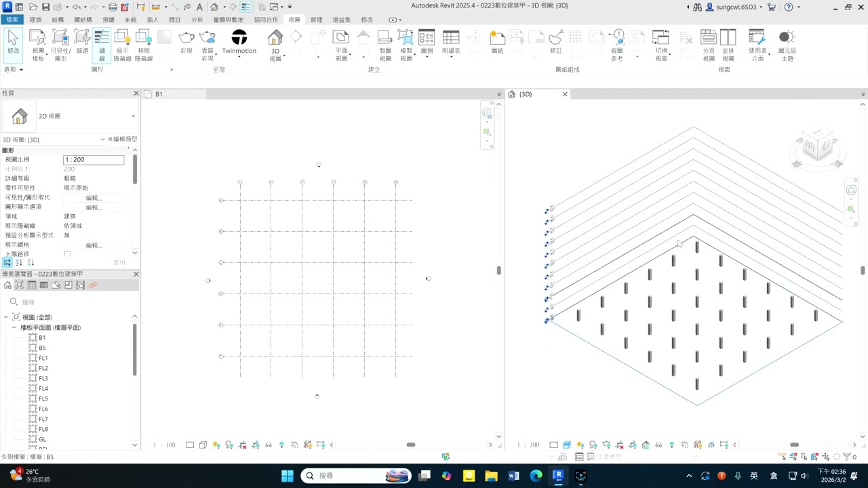Click the Save icon in quick access toolbar
The image size is (868, 488).
click(x=46, y=7)
